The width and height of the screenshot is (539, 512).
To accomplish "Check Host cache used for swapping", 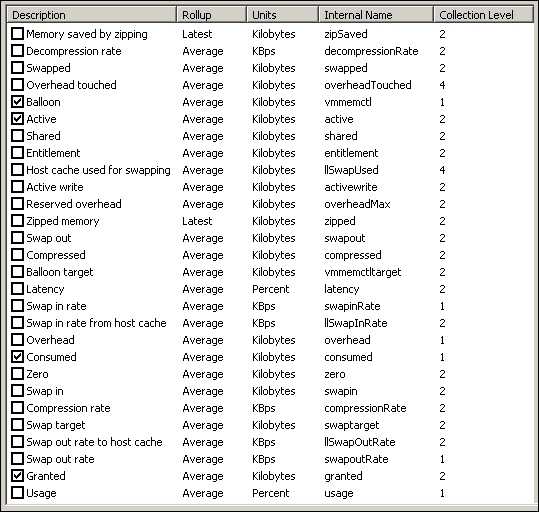I will tap(17, 170).
